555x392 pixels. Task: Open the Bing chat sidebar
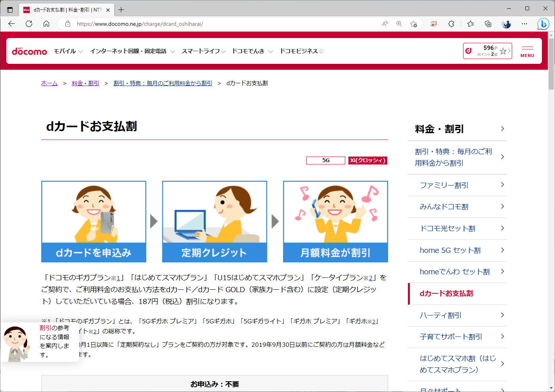click(543, 24)
